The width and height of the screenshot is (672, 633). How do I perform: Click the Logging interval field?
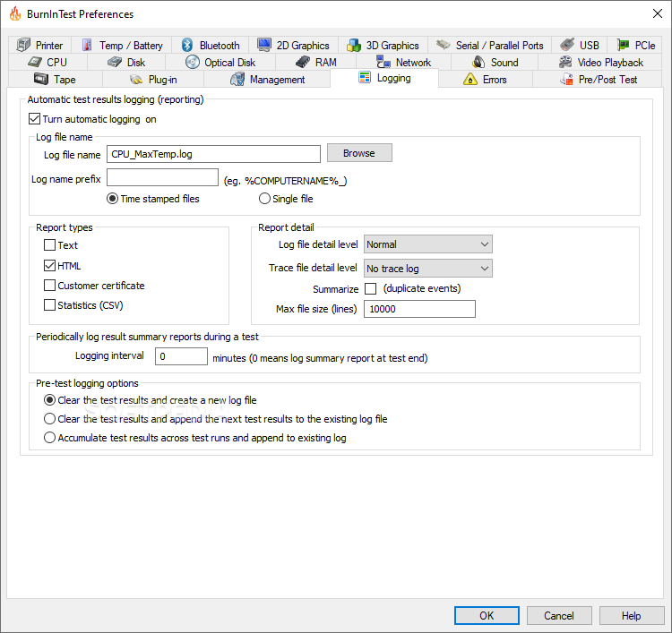[181, 356]
